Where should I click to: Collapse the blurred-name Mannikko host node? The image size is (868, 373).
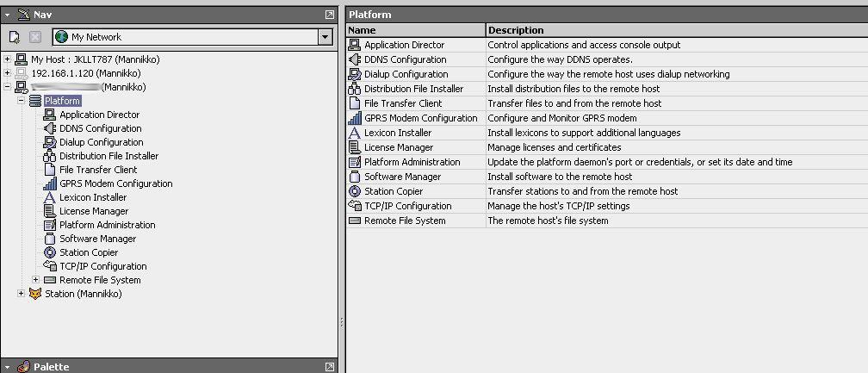pos(7,87)
